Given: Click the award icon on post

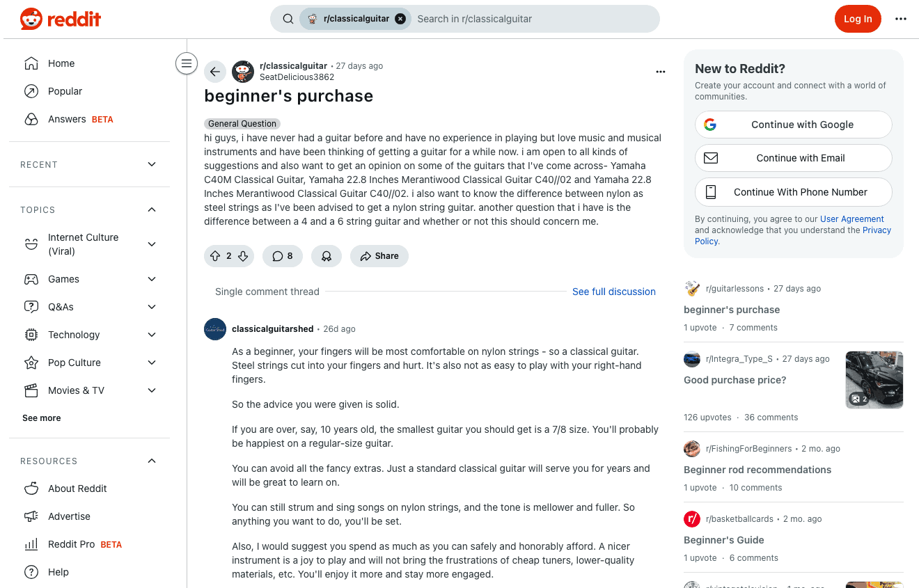Looking at the screenshot, I should tap(326, 256).
